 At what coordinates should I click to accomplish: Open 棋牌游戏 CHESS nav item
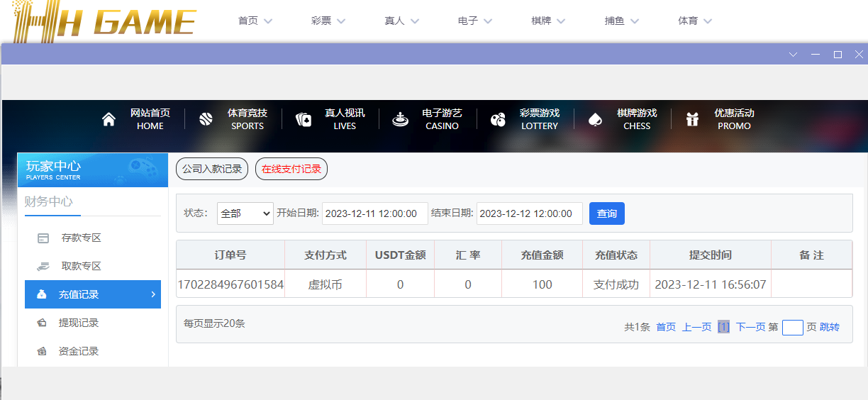[x=637, y=119]
